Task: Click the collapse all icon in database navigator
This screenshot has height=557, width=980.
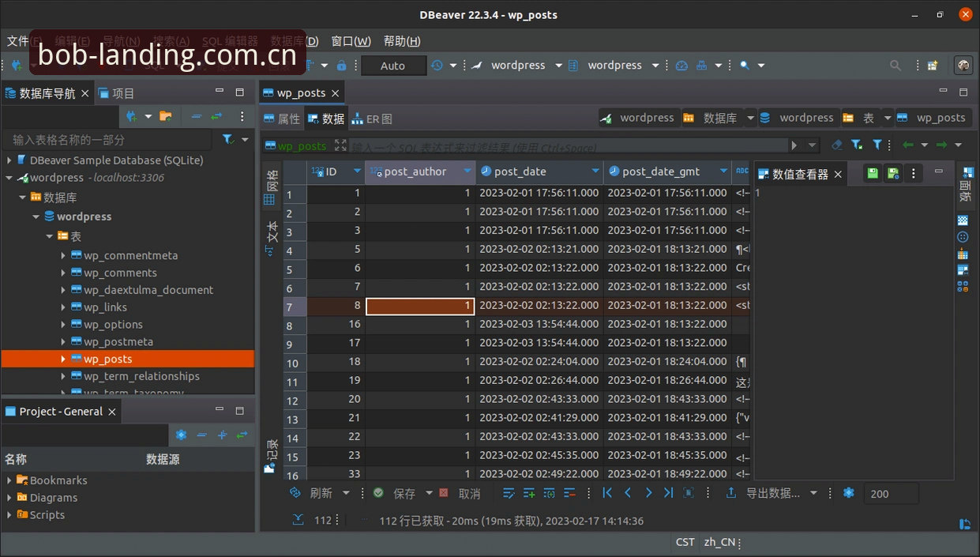Action: [197, 116]
